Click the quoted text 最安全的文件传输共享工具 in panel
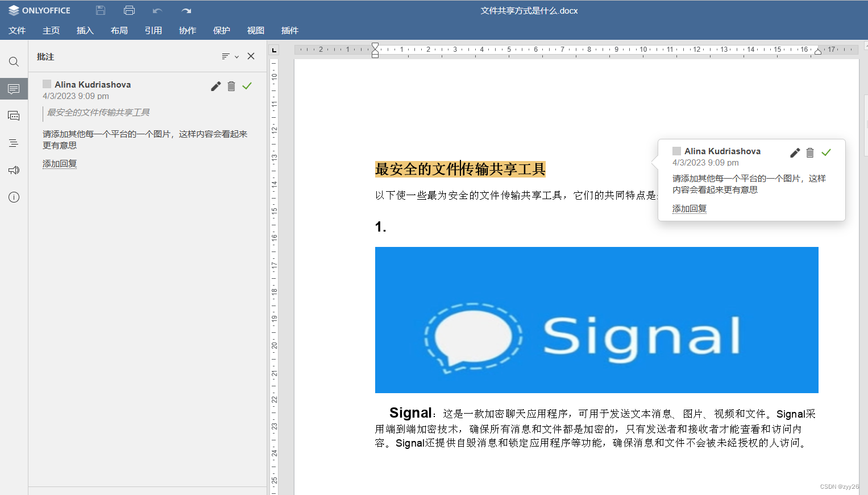Image resolution: width=868 pixels, height=495 pixels. coord(98,113)
